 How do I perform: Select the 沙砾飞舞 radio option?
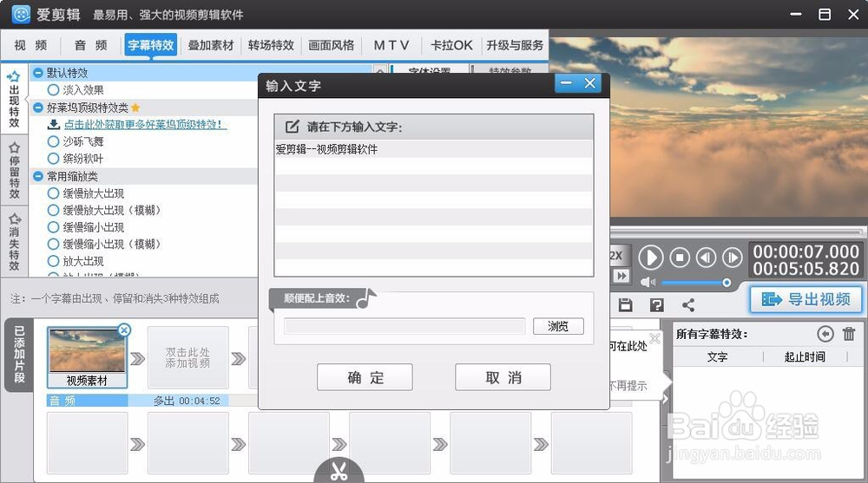[53, 141]
